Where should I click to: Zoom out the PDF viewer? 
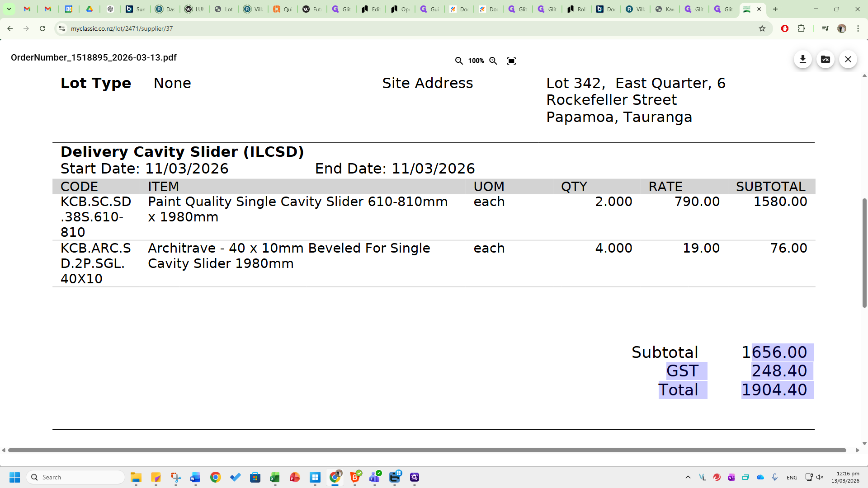pos(459,61)
